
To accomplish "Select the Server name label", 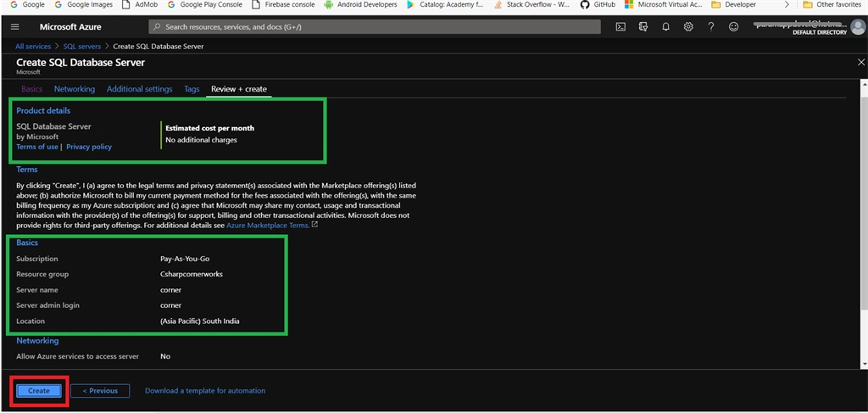I will [37, 290].
